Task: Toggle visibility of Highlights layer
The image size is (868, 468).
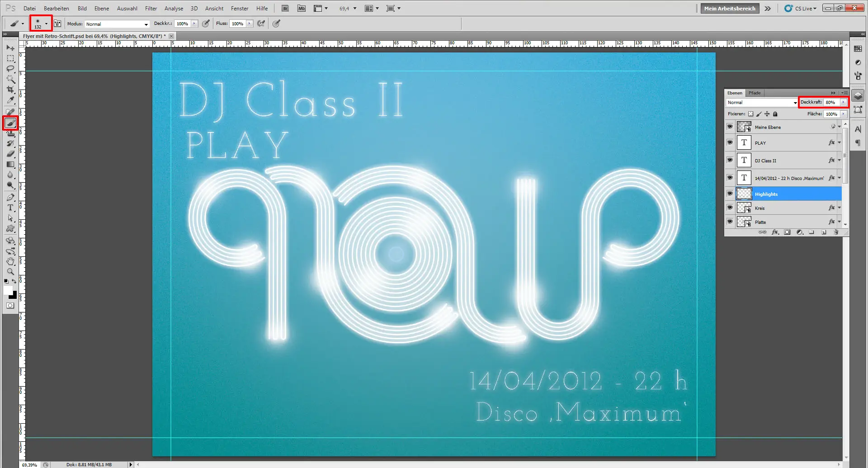Action: point(730,194)
